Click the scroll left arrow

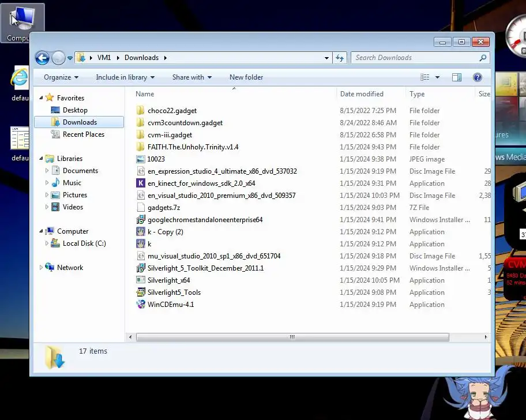130,337
